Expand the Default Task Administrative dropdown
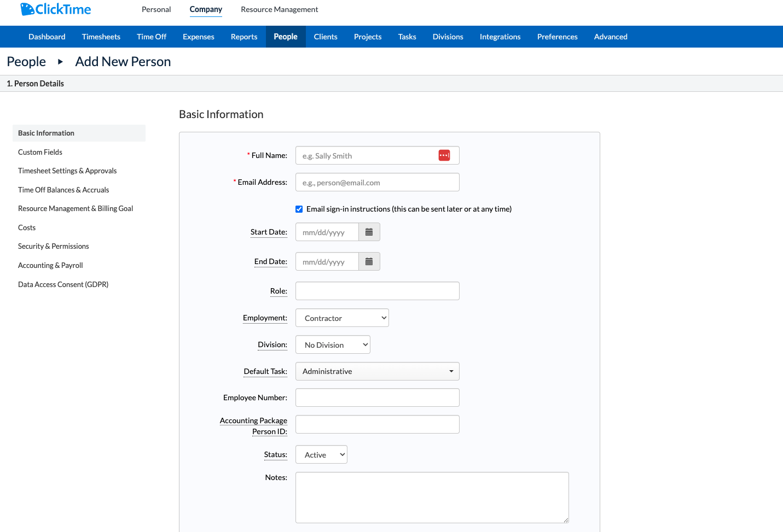The height and width of the screenshot is (532, 783). click(x=378, y=371)
